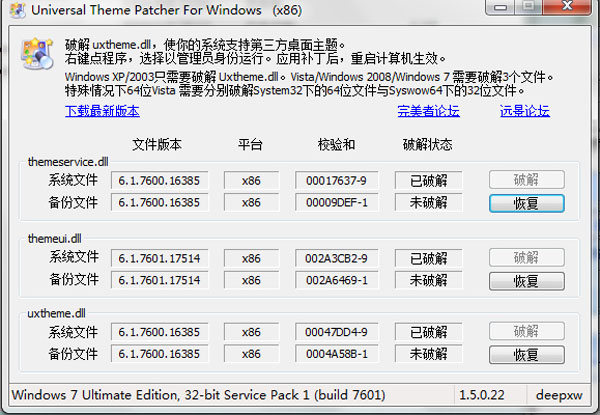
Task: Click the themeui backup checksum 002A6469-1
Action: tap(336, 280)
